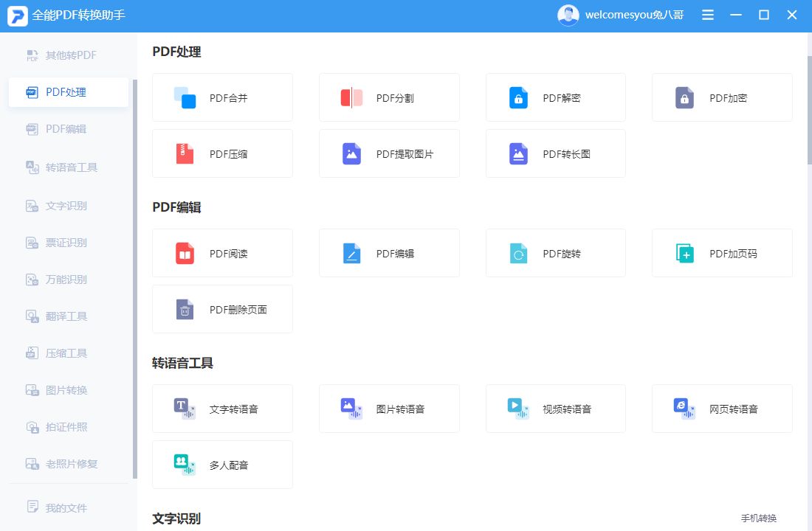Open the hamburger menu in title bar
The image size is (812, 531).
[707, 15]
